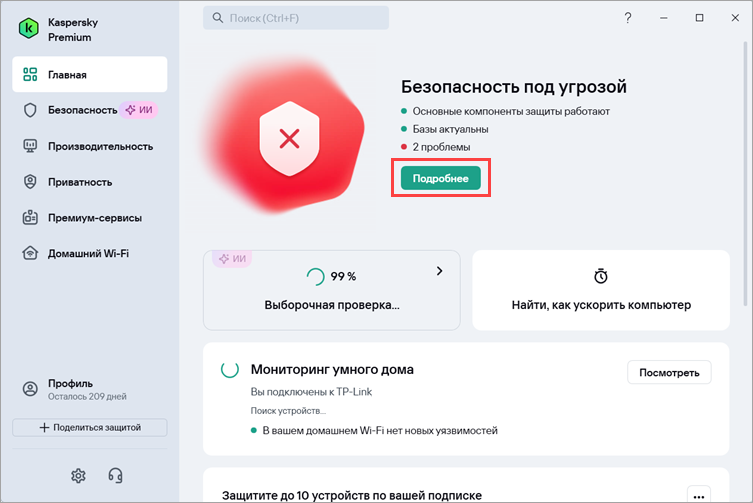Click the Домашний Wi-Fi house icon

pyautogui.click(x=30, y=253)
